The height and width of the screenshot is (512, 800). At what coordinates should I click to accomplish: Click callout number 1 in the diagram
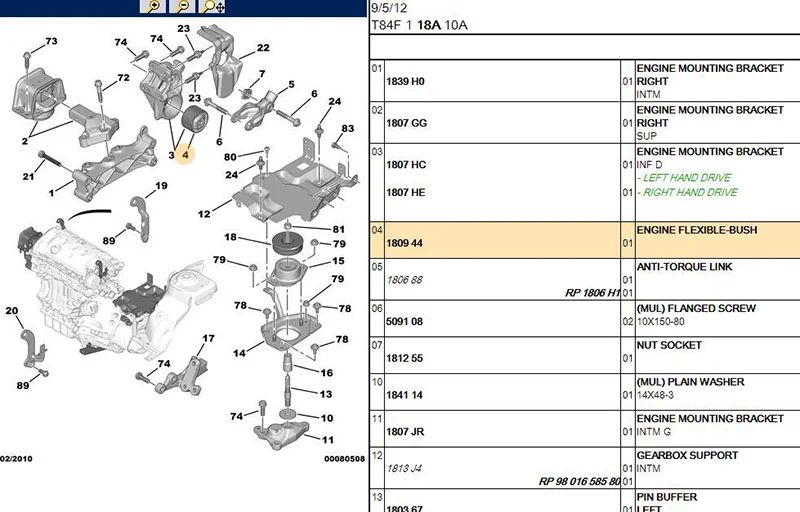(x=52, y=193)
